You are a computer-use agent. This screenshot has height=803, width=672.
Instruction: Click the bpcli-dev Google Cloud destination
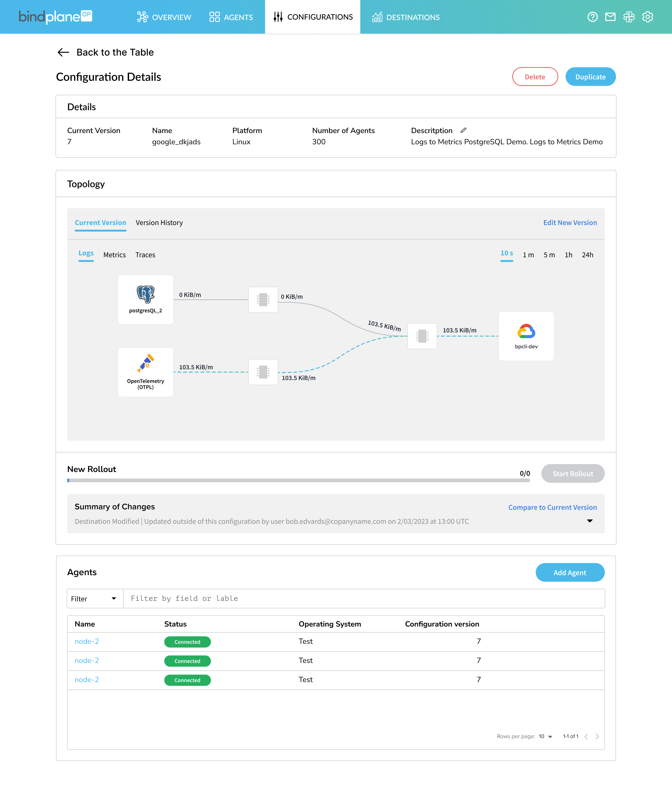(x=526, y=336)
